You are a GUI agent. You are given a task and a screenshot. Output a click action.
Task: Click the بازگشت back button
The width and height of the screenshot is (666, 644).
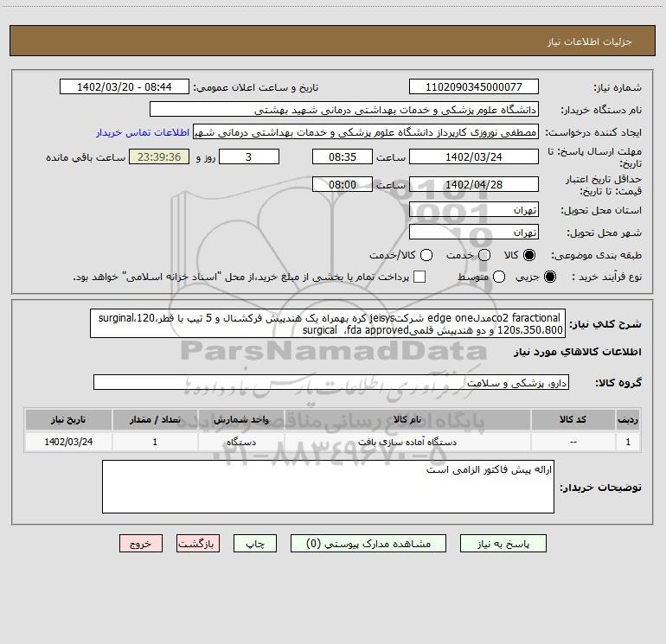(198, 544)
